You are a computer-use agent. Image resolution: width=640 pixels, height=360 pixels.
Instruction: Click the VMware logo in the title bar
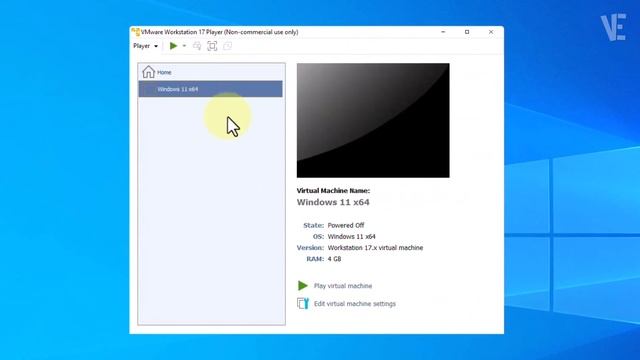136,32
